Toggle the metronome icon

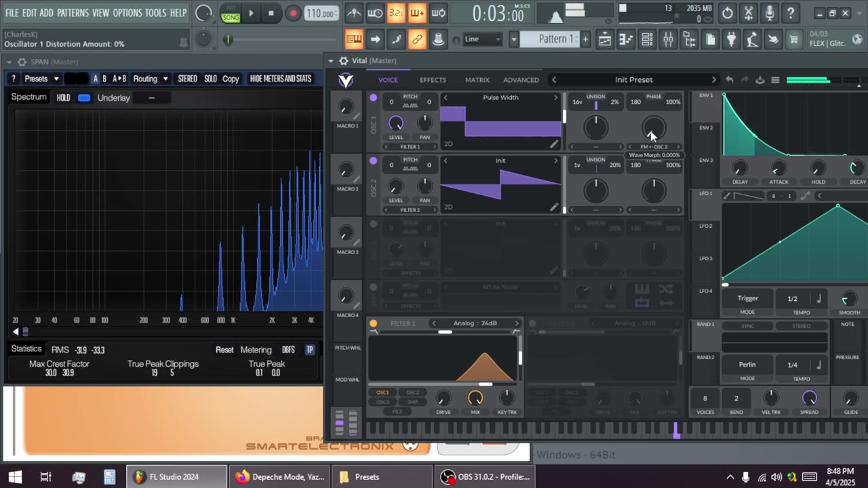pyautogui.click(x=354, y=13)
